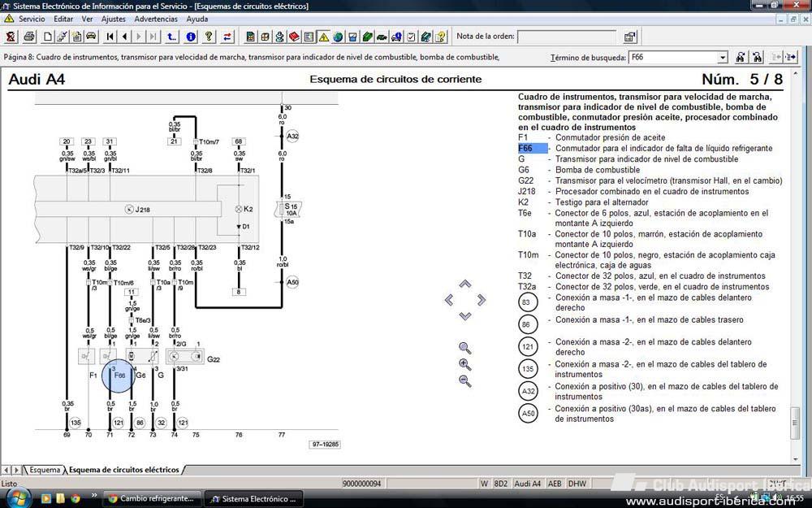The image size is (812, 508).
Task: Pan diagram up with arrow
Action: click(465, 284)
